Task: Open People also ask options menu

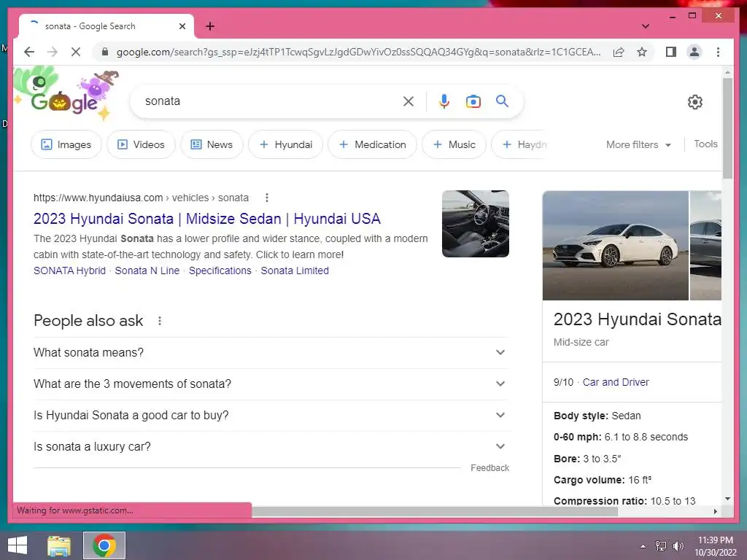Action: pyautogui.click(x=160, y=321)
